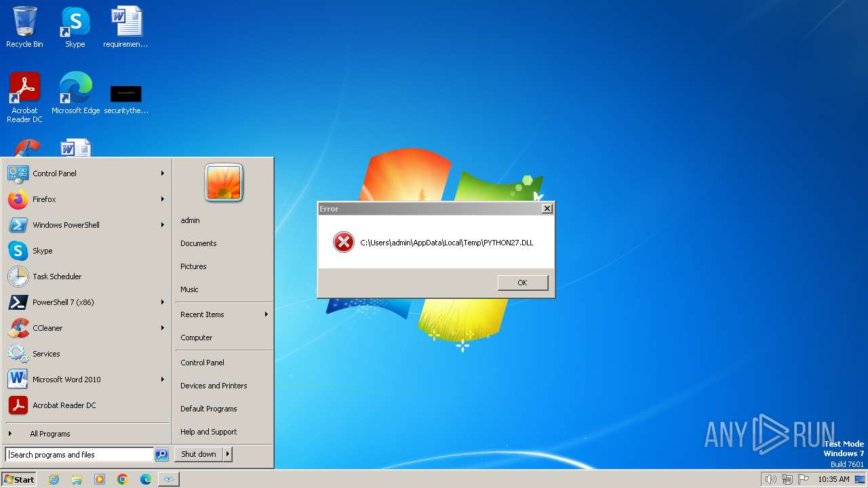Expand the PowerShell 7 (x86) jump list arrow

click(x=163, y=302)
